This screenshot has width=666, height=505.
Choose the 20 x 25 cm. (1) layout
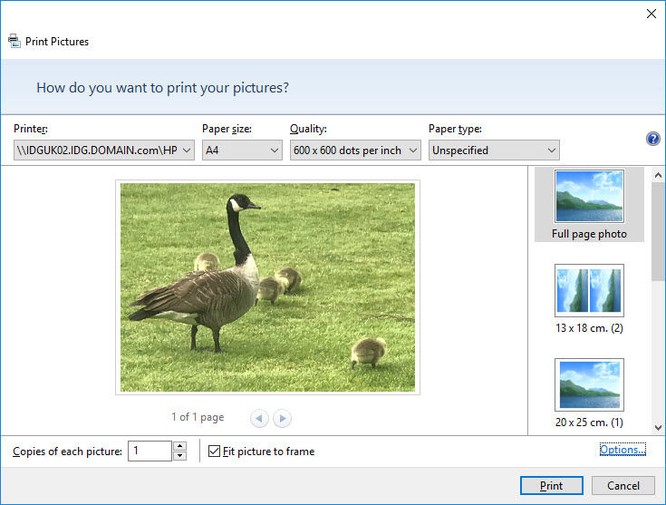(589, 393)
